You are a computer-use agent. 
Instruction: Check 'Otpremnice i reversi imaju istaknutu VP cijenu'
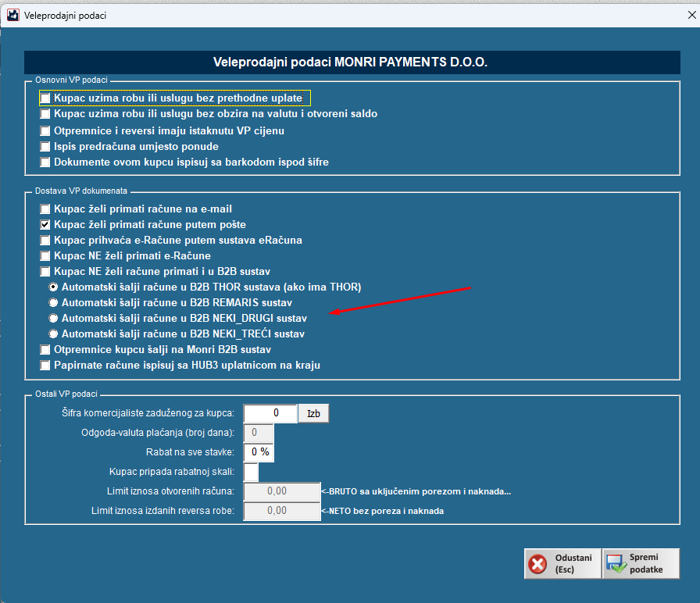coord(45,130)
